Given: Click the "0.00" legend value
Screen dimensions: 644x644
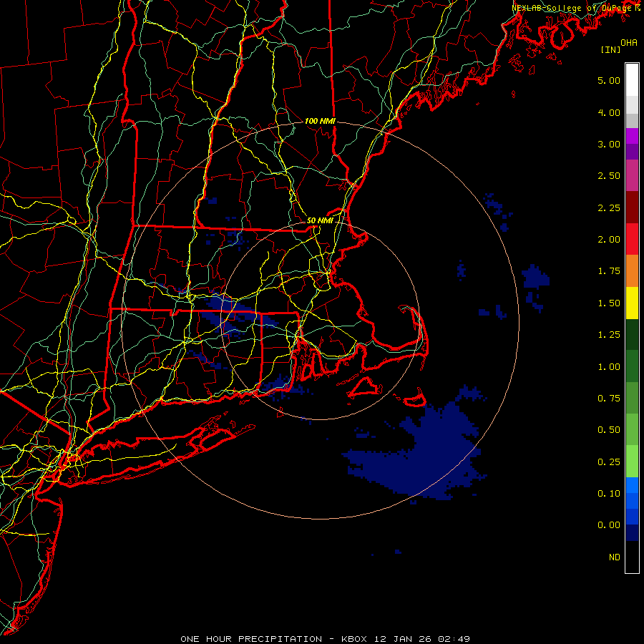Looking at the screenshot, I should tap(609, 525).
